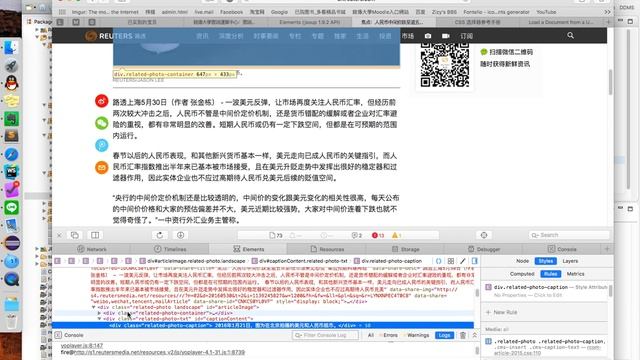Image resolution: width=640 pixels, height=360 pixels.
Task: Click the inspector reload page icon
Action: 160,235
